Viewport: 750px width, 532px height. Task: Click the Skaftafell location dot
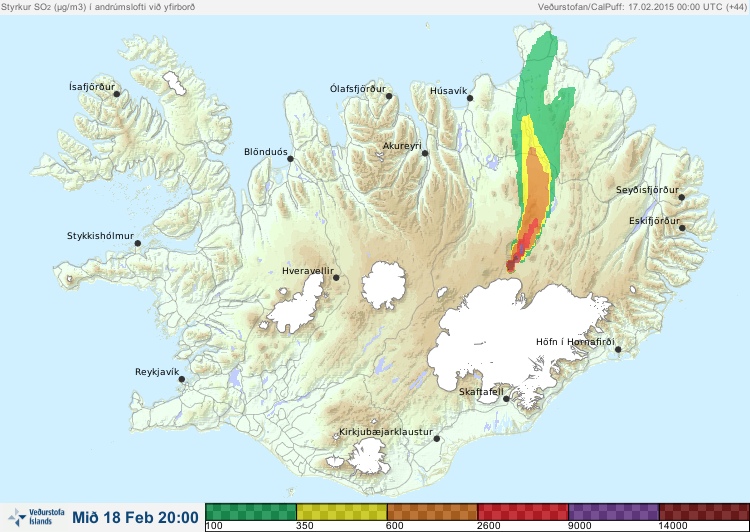(506, 399)
